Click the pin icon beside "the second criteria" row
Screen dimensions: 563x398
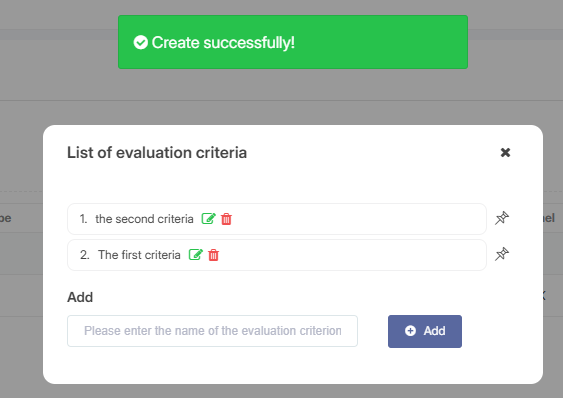pos(502,218)
